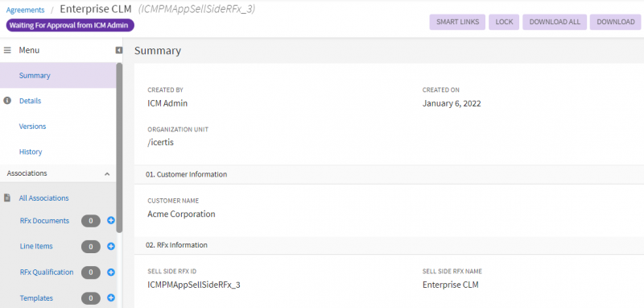Click the Details info icon
Viewport: 644px width, 308px height.
click(x=7, y=101)
